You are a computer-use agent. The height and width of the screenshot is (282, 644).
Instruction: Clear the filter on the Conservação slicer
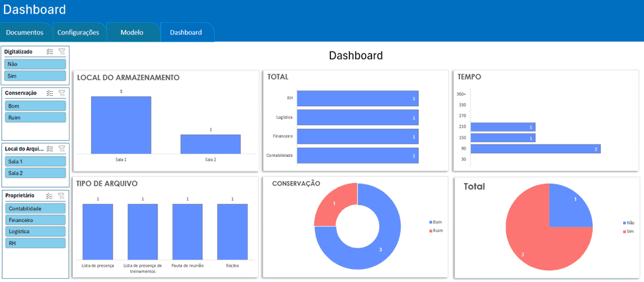(62, 93)
